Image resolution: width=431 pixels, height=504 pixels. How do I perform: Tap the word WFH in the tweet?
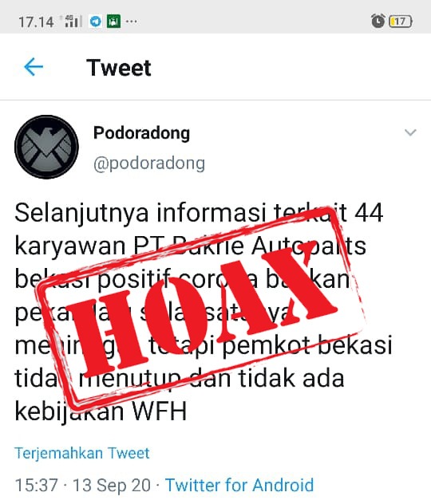160,411
